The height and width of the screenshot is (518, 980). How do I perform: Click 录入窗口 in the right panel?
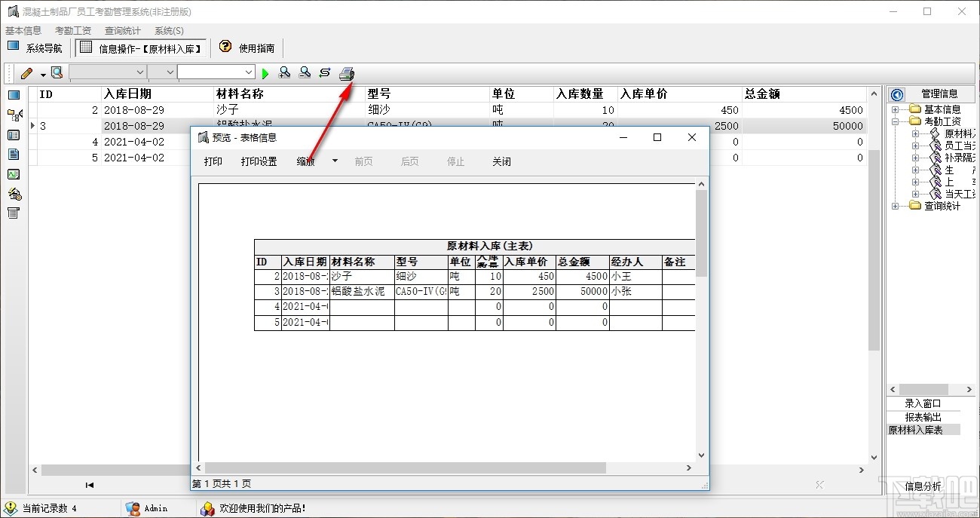[923, 403]
